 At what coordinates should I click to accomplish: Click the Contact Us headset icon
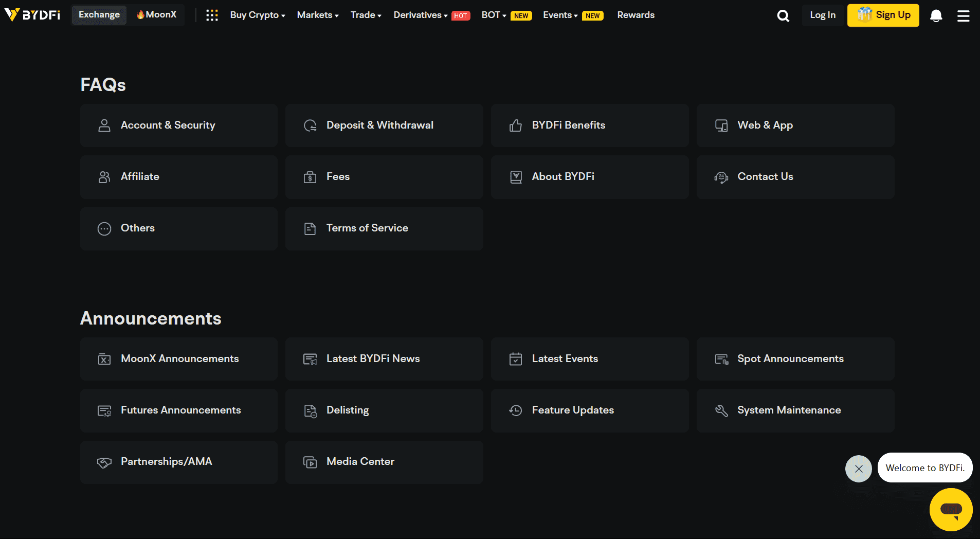click(721, 177)
